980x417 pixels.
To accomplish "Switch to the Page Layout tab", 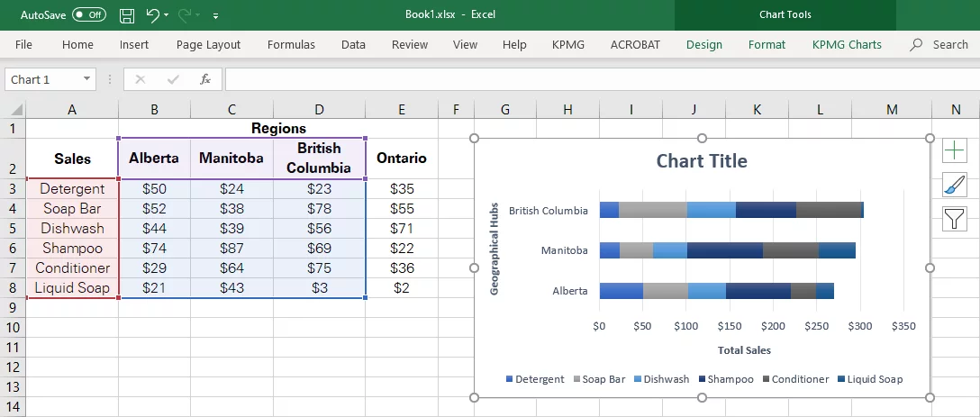I will pyautogui.click(x=208, y=44).
